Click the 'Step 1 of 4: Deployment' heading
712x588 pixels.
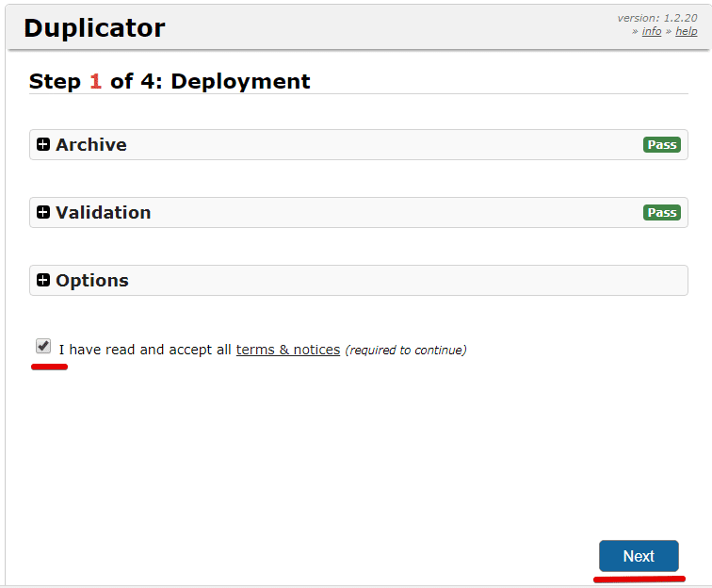170,81
